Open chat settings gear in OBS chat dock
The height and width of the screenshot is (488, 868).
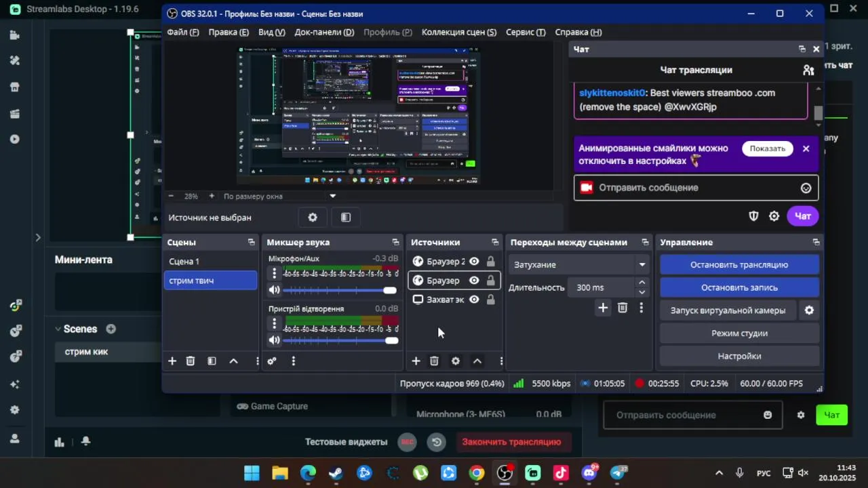pos(774,216)
